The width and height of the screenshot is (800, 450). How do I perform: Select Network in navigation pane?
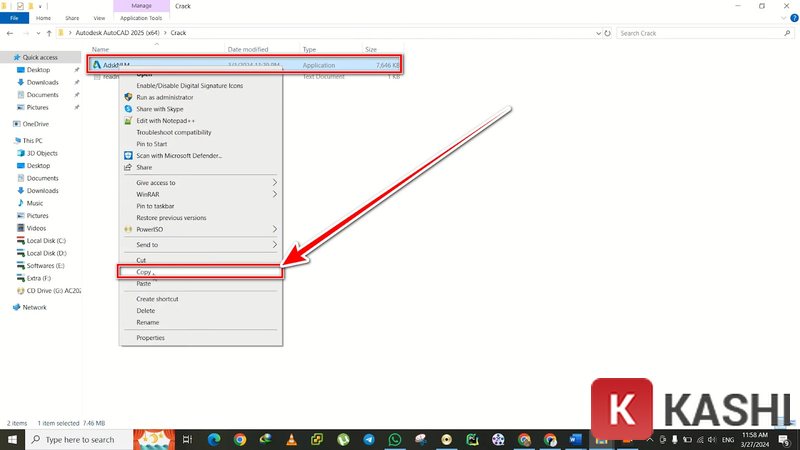[34, 307]
